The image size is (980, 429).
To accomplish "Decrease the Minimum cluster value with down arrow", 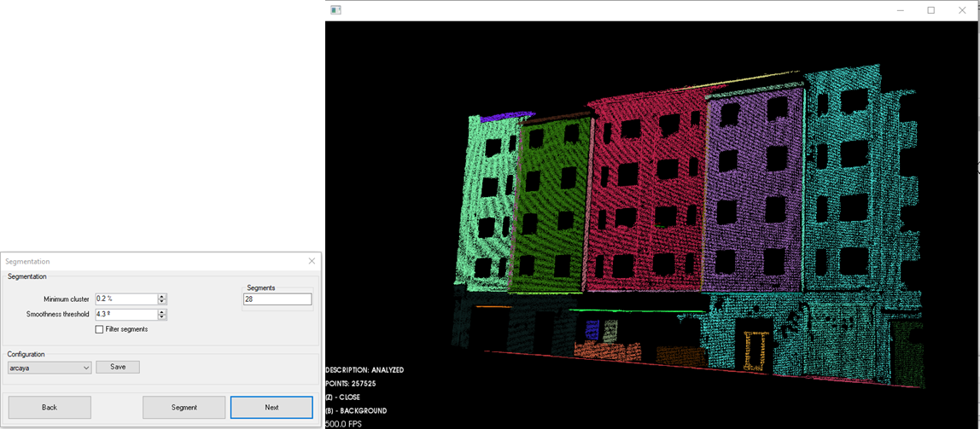I will tap(162, 302).
